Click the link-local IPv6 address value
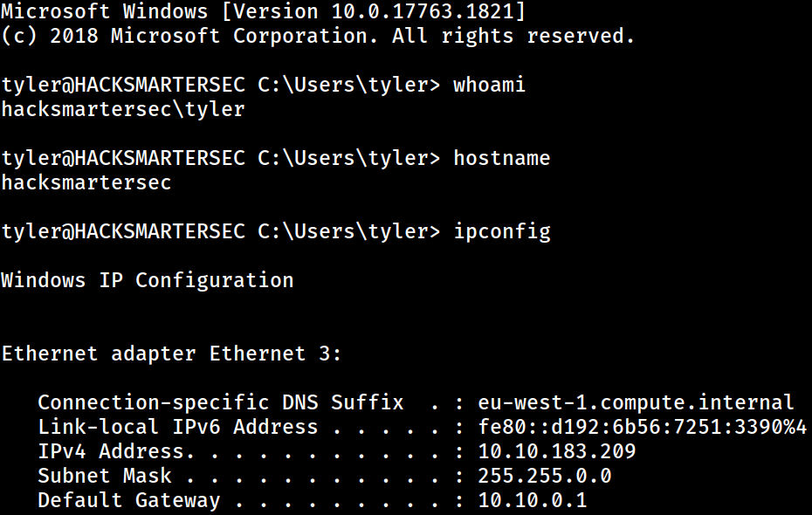Viewport: 812px width, 515px height. click(642, 427)
